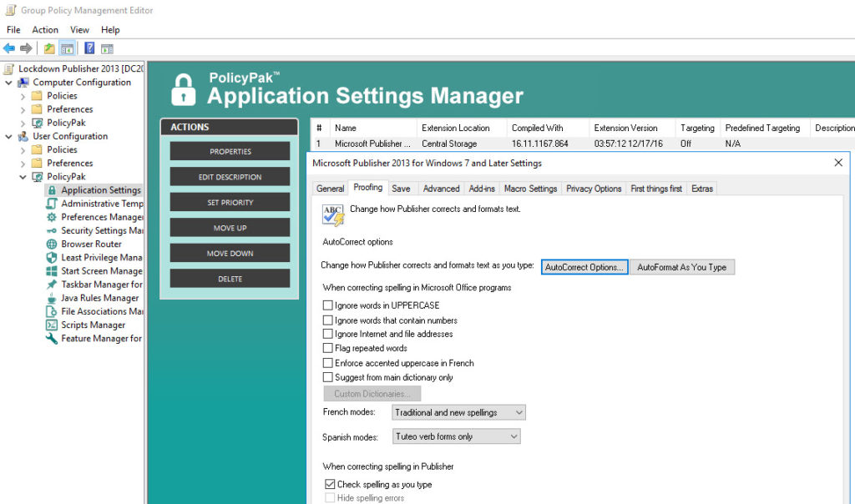
Task: Open the Add-ins tab
Action: point(482,189)
